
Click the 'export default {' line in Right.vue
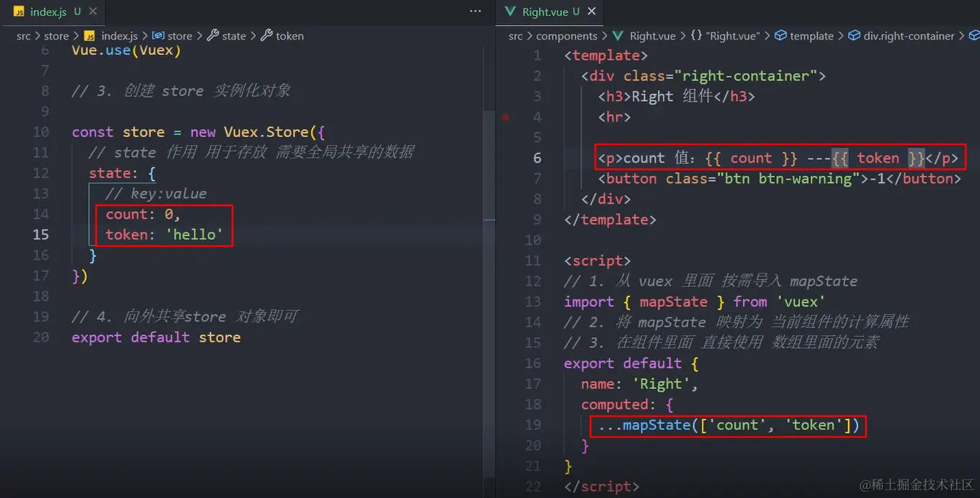(631, 363)
